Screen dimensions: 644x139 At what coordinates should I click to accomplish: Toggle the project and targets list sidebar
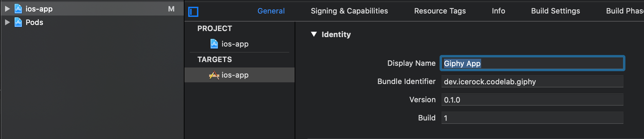click(193, 12)
